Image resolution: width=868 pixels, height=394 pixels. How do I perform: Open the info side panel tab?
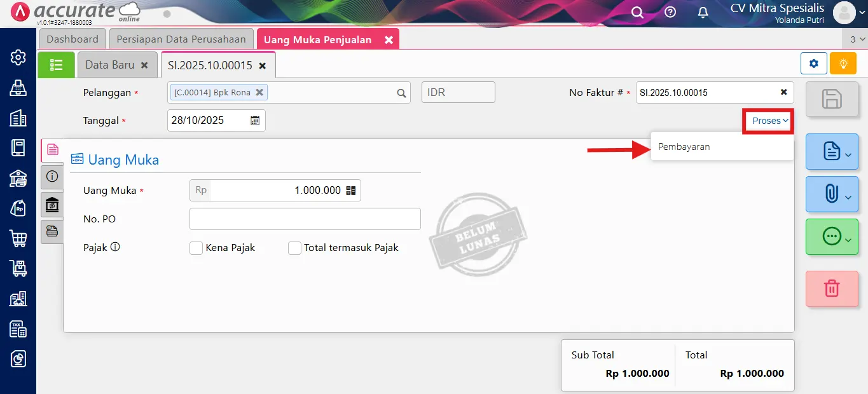coord(52,177)
